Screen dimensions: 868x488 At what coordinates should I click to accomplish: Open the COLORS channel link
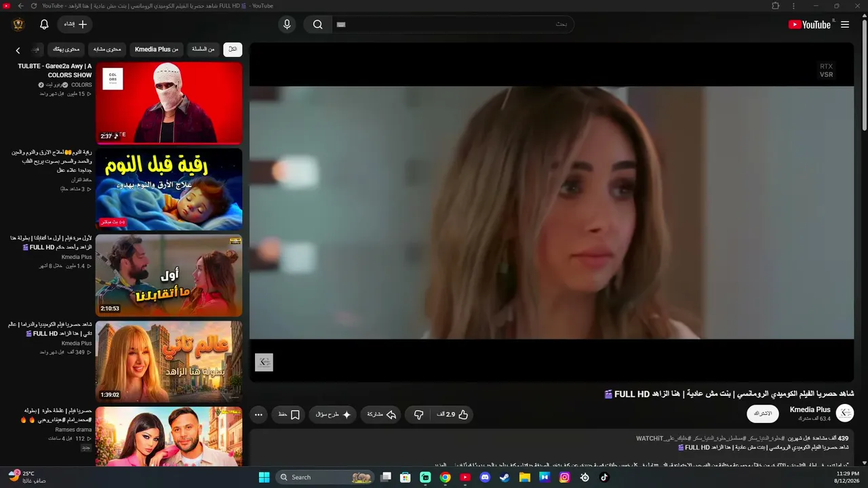point(81,85)
